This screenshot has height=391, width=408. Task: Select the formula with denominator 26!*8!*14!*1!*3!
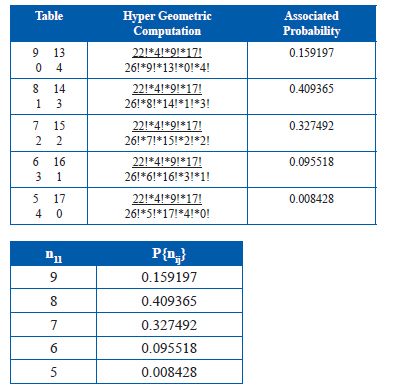[x=167, y=96]
